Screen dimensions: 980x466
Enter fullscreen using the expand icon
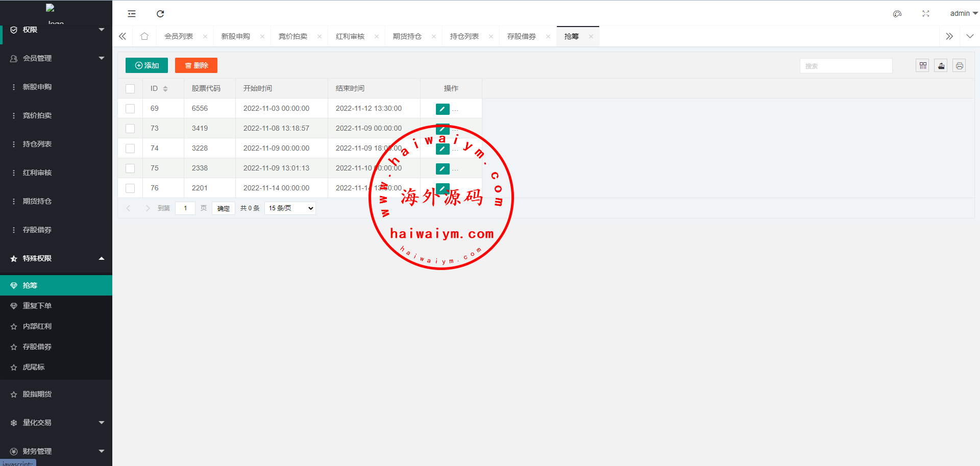[925, 14]
